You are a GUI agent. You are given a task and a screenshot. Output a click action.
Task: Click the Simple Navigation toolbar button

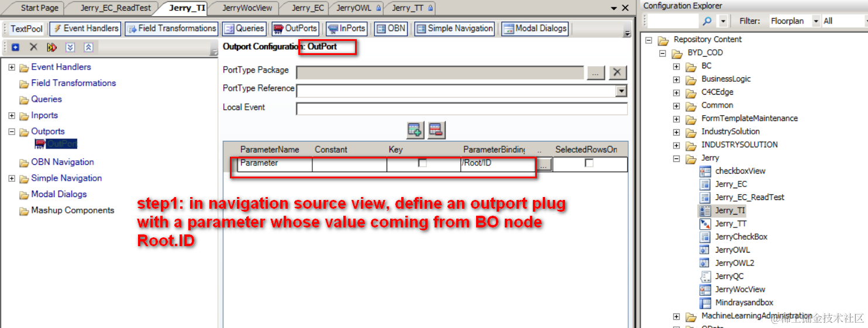[x=454, y=28]
